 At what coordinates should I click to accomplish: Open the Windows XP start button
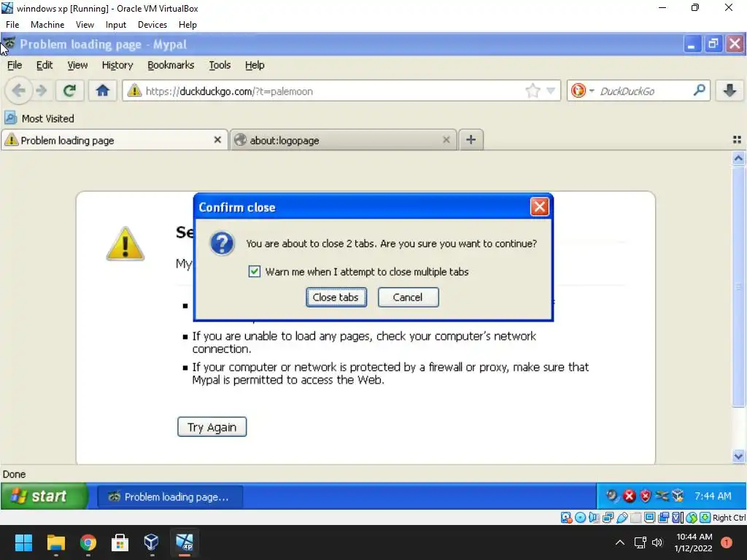[x=44, y=496]
